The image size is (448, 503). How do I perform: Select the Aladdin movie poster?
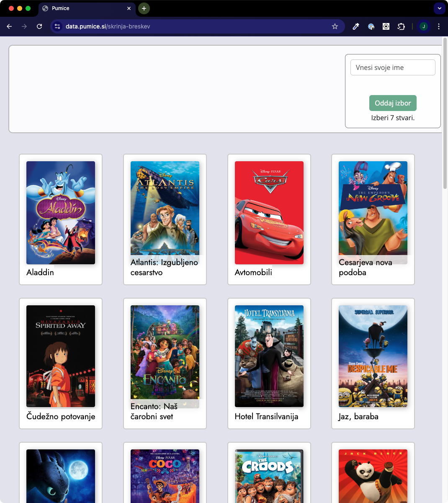coord(61,213)
